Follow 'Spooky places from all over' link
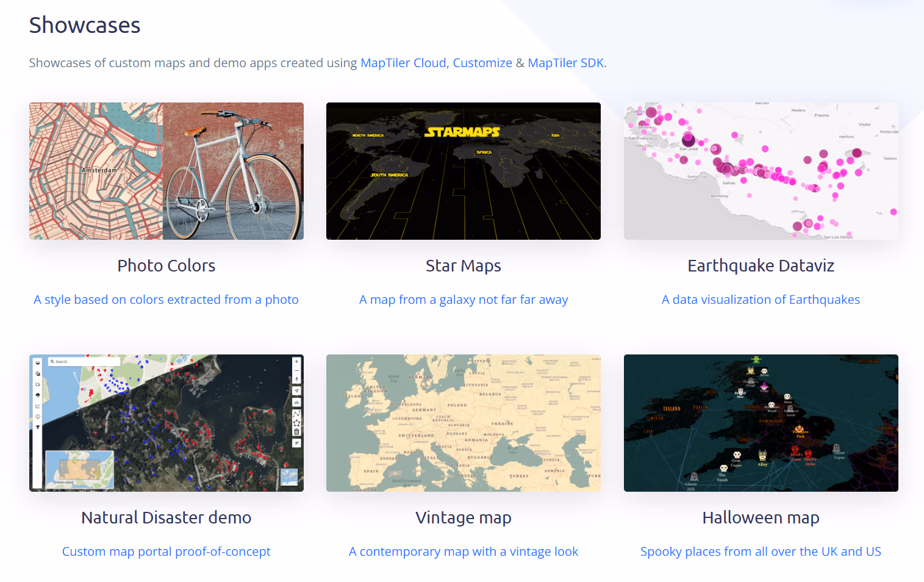This screenshot has height=582, width=924. 761,551
